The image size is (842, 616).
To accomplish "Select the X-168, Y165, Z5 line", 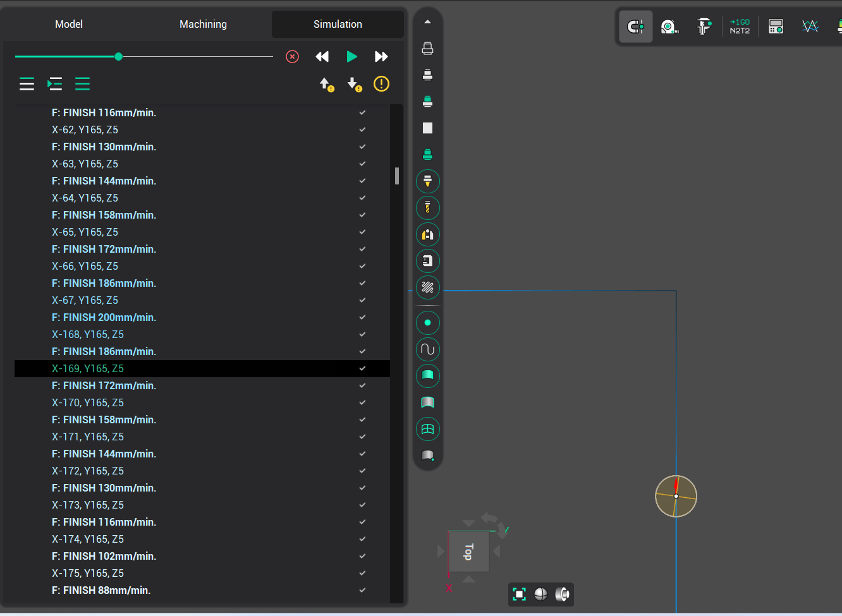I will pos(88,334).
